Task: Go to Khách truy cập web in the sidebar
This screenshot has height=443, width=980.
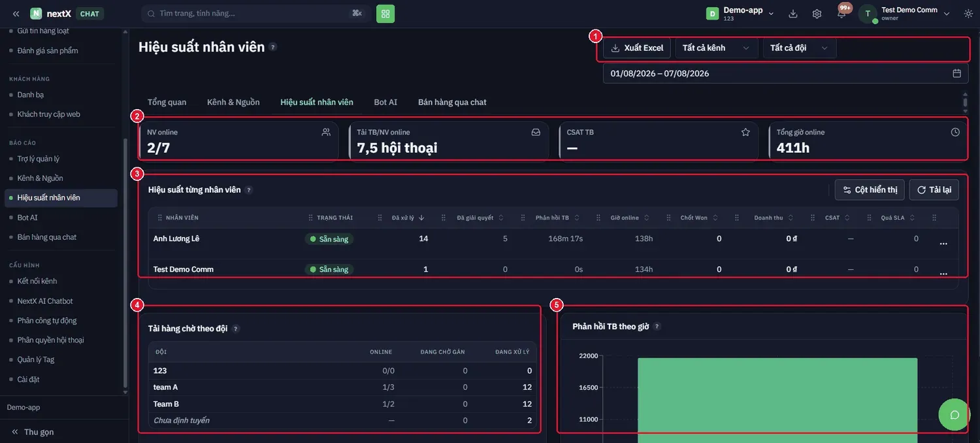Action: click(49, 114)
